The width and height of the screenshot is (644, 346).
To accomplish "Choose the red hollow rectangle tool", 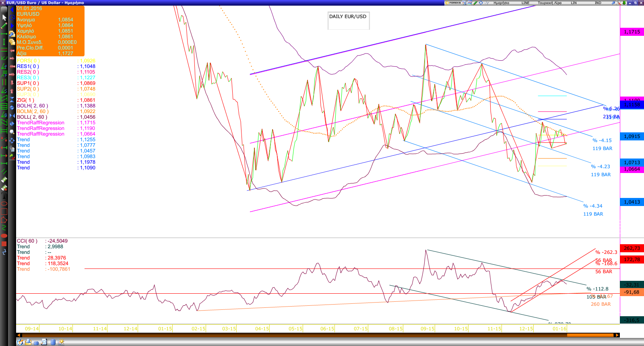I will click(4, 212).
